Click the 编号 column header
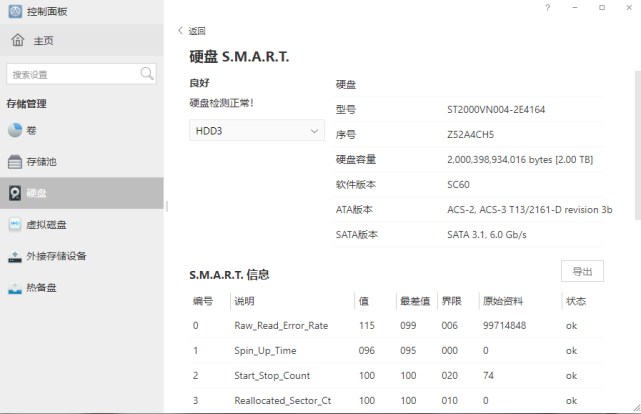 pos(203,301)
